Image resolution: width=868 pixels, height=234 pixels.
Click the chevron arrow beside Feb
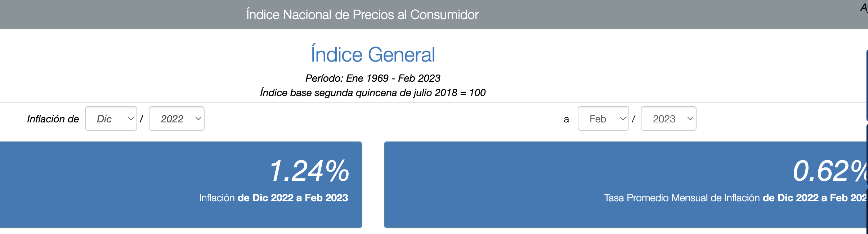pyautogui.click(x=623, y=118)
